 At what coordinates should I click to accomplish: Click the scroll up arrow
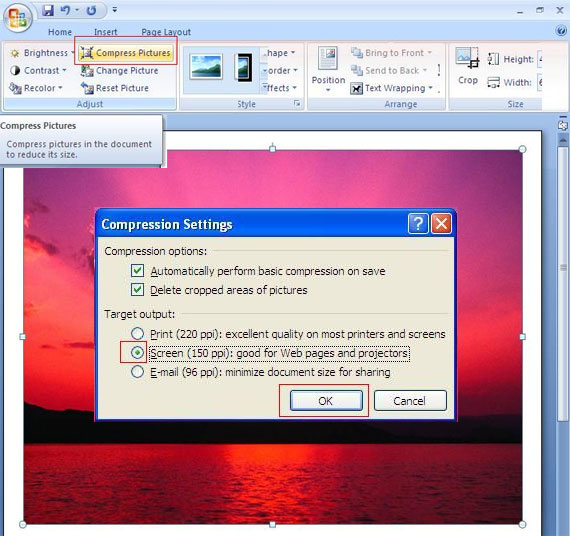(563, 139)
